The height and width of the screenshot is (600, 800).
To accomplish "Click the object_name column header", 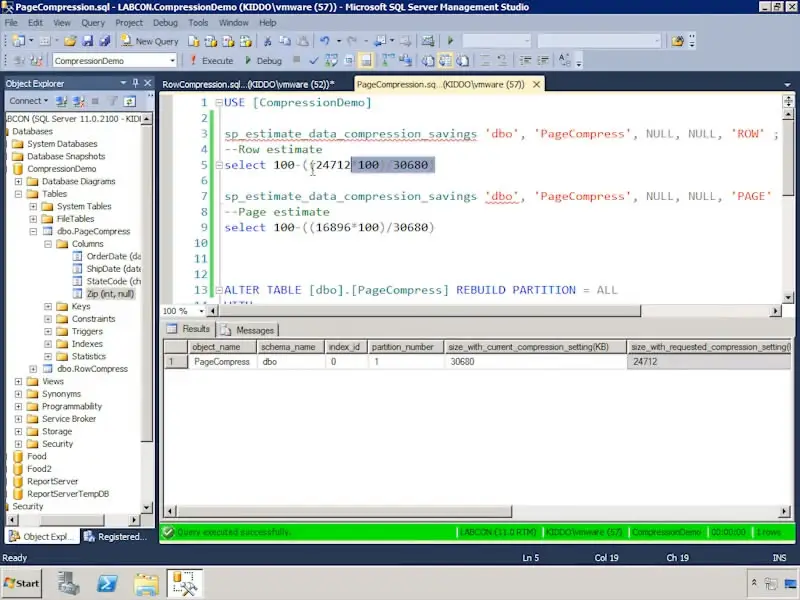I will pyautogui.click(x=222, y=347).
